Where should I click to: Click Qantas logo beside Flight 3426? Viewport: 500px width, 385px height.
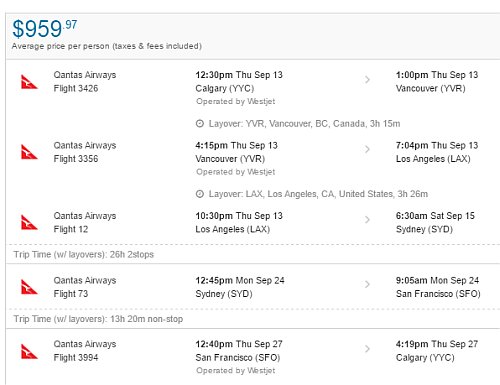(x=29, y=82)
